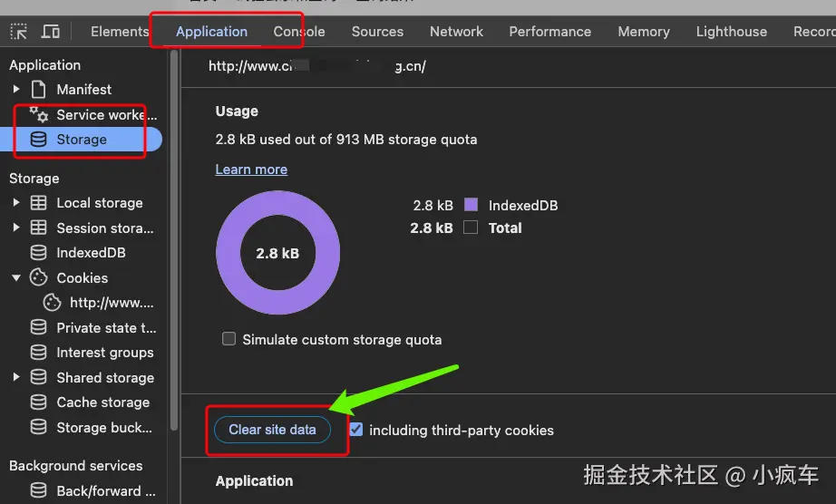The width and height of the screenshot is (836, 504).
Task: Click the Service workers gear icon
Action: pyautogui.click(x=38, y=114)
